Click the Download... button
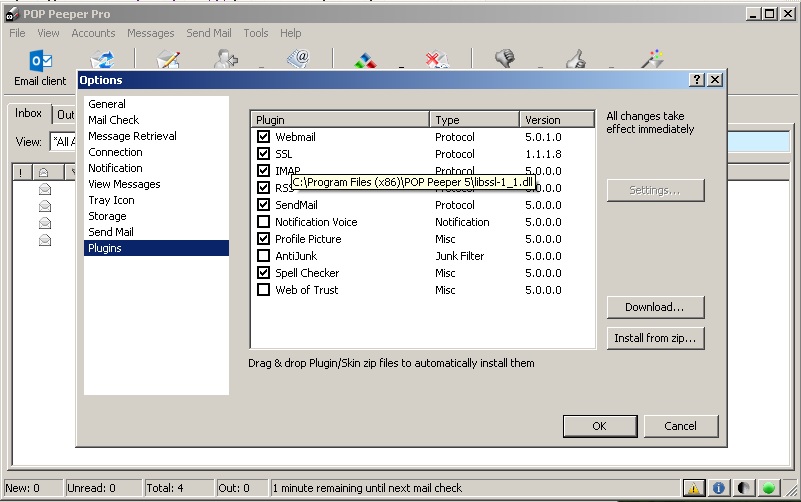Viewport: 801px width, 502px height. point(655,307)
